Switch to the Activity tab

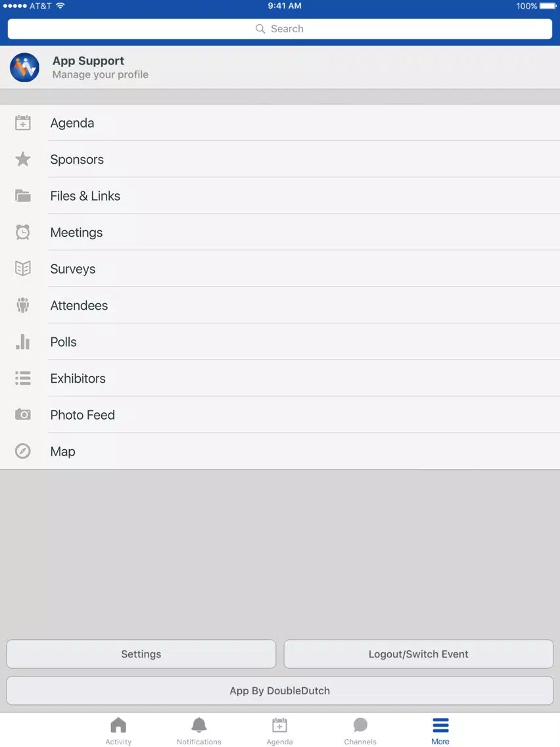click(118, 731)
